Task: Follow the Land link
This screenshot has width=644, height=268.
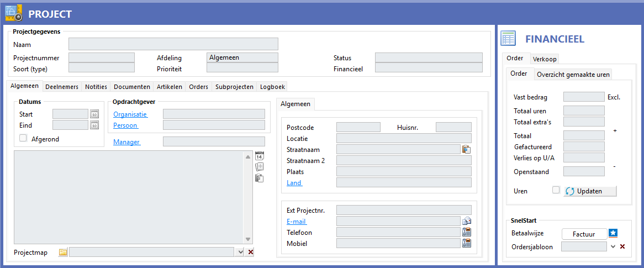Action: pyautogui.click(x=294, y=182)
